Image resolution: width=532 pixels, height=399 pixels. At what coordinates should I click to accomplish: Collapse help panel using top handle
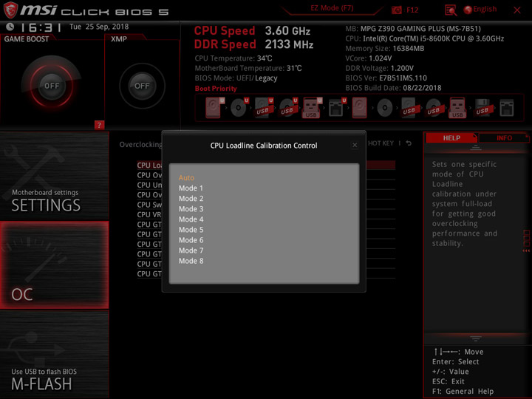(x=476, y=148)
